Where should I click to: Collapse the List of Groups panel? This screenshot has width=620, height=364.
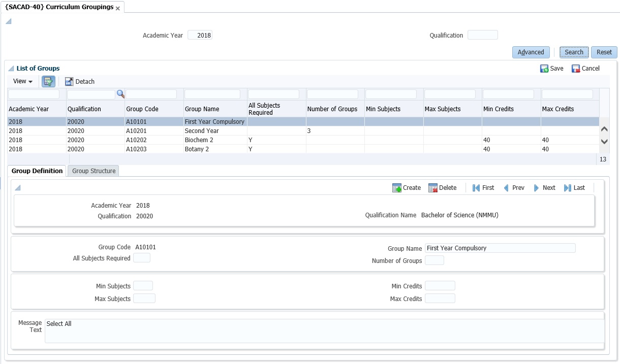pos(11,69)
